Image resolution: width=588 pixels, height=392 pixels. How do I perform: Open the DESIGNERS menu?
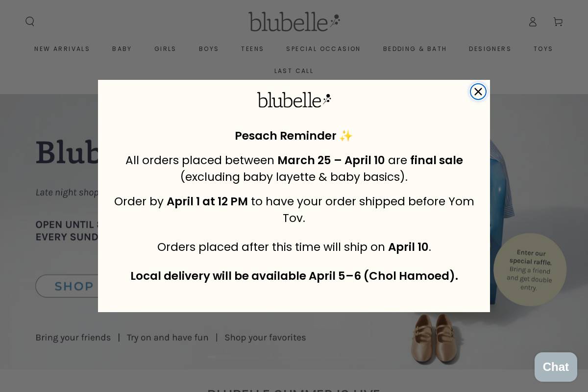coord(490,49)
